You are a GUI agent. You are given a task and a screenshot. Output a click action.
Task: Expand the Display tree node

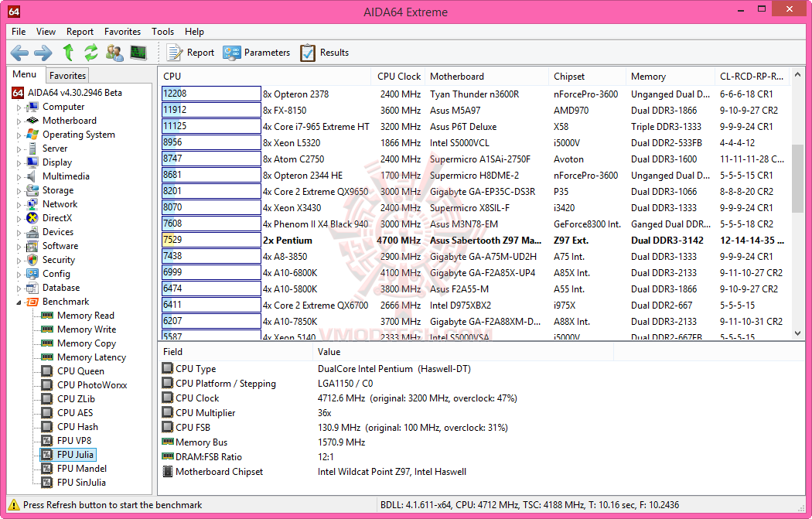pyautogui.click(x=19, y=163)
